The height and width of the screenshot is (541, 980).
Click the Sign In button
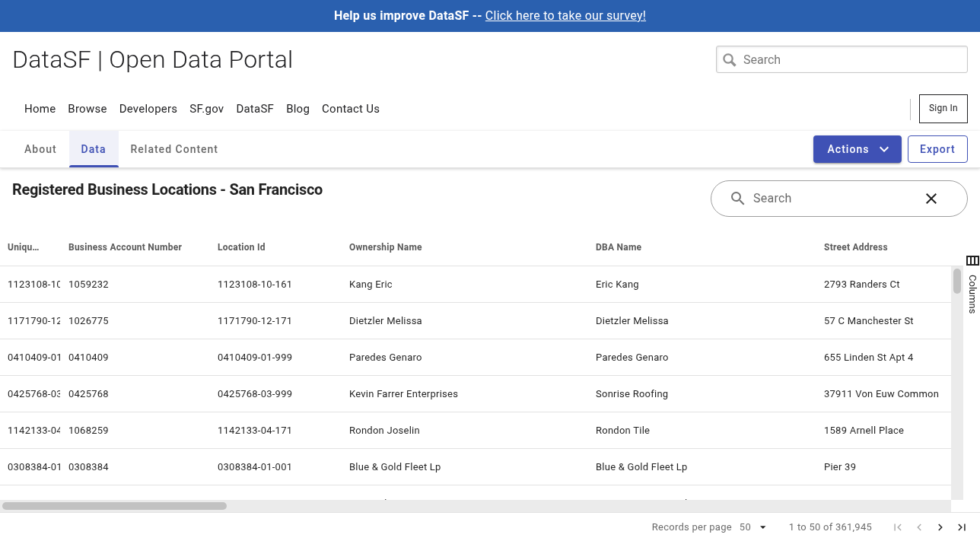click(x=943, y=109)
